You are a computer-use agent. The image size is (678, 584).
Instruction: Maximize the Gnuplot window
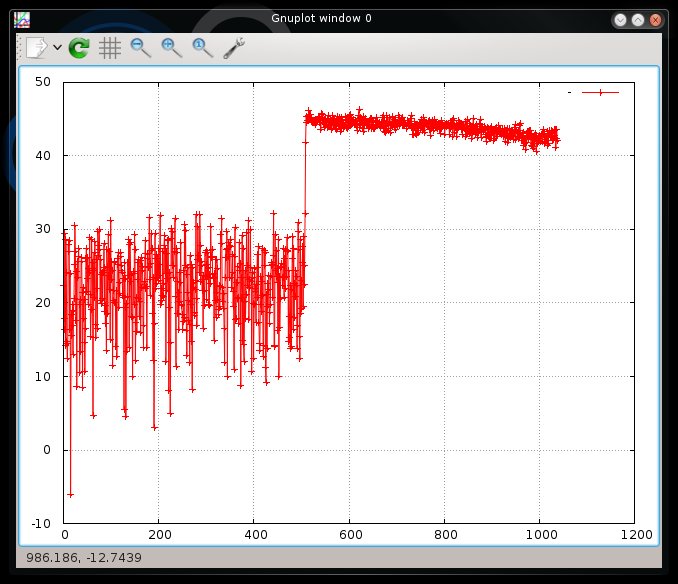point(638,19)
